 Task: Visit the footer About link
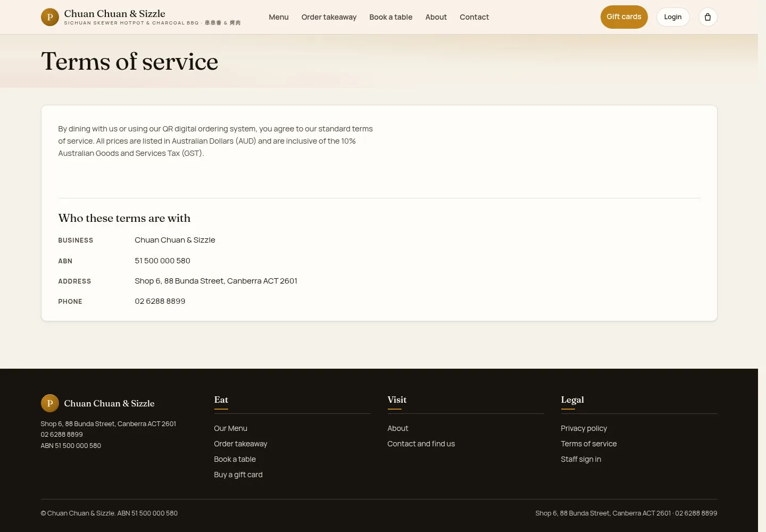(398, 428)
